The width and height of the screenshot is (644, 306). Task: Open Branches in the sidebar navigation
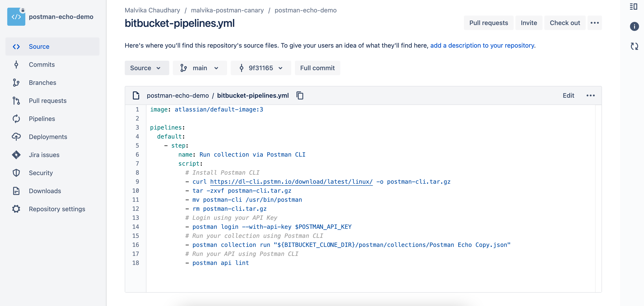(52, 83)
